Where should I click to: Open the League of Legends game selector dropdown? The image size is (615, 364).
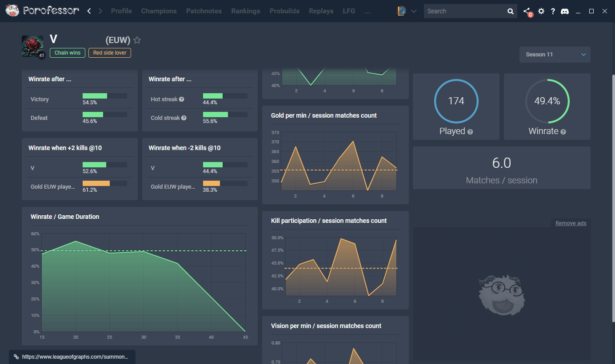tap(406, 12)
